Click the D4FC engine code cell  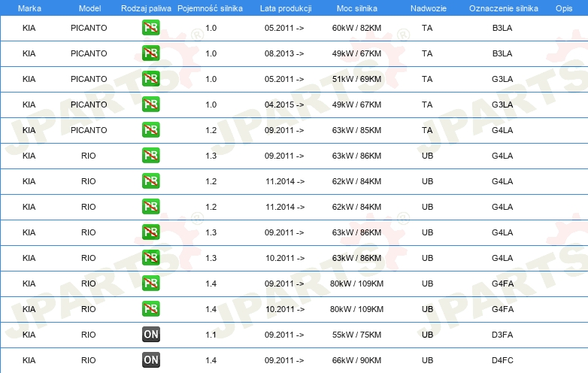[x=502, y=360]
